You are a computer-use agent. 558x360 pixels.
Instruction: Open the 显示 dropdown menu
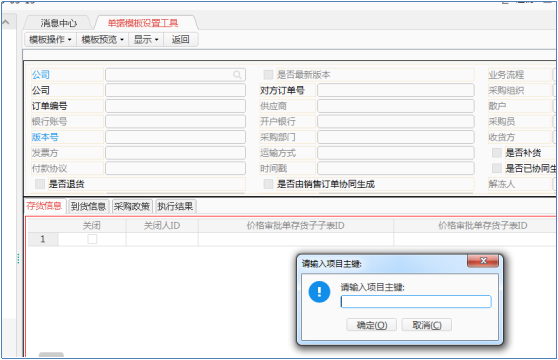coord(146,39)
